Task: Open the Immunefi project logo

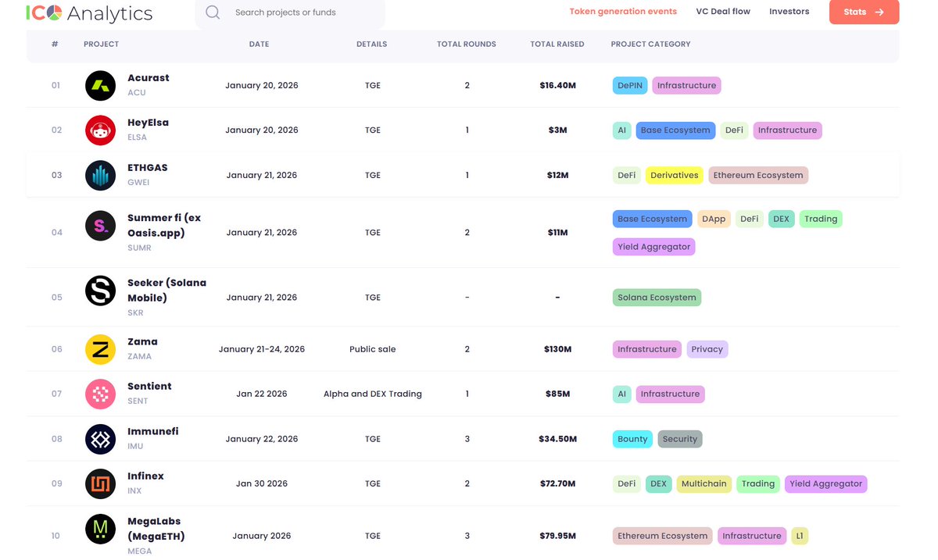Action: coord(100,439)
